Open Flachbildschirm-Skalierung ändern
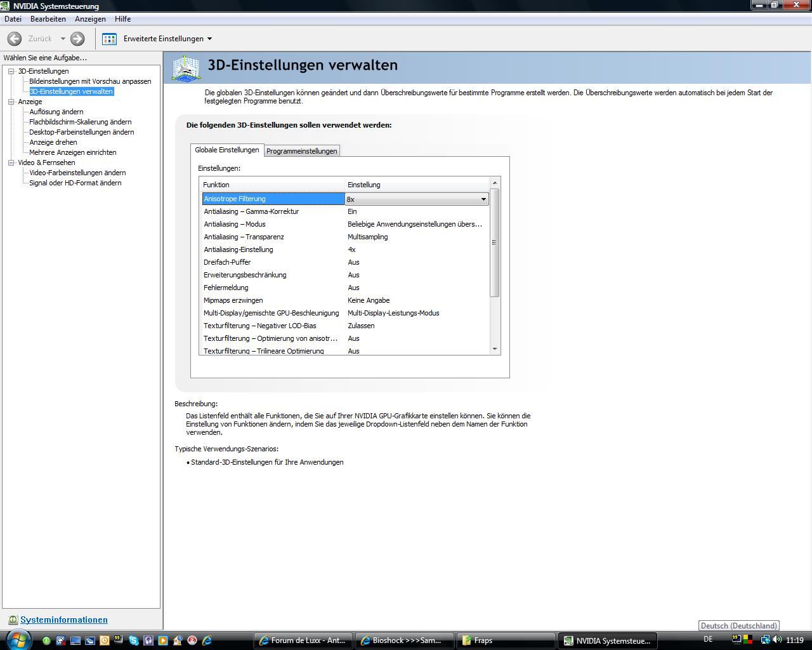 (81, 122)
